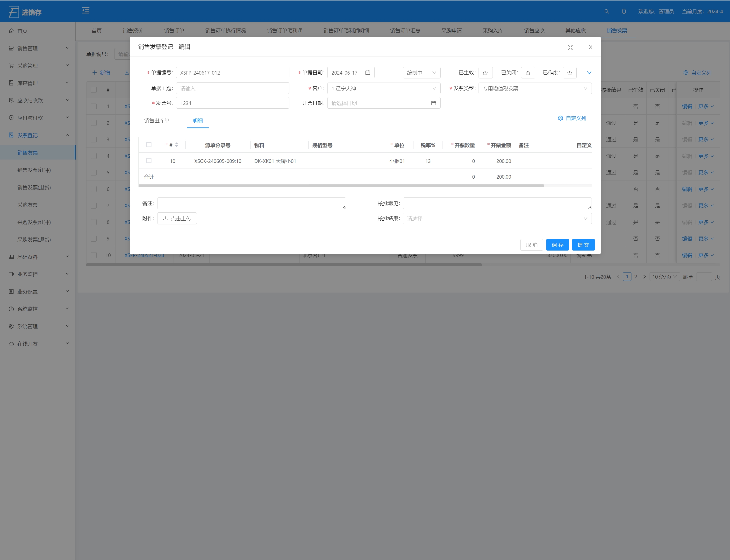Image resolution: width=730 pixels, height=560 pixels.
Task: Click the 应付与付款 shield icon
Action: [11, 117]
